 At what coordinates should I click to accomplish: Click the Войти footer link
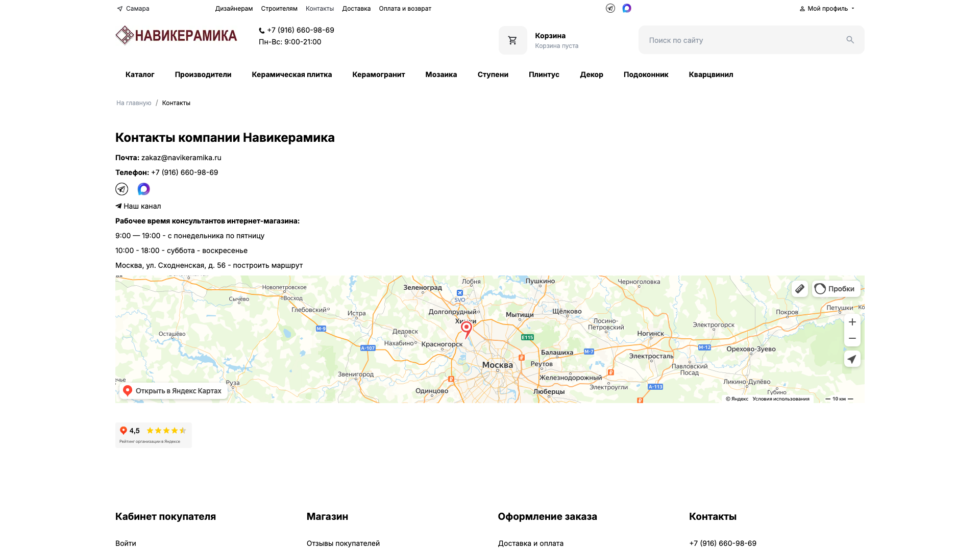(x=126, y=543)
